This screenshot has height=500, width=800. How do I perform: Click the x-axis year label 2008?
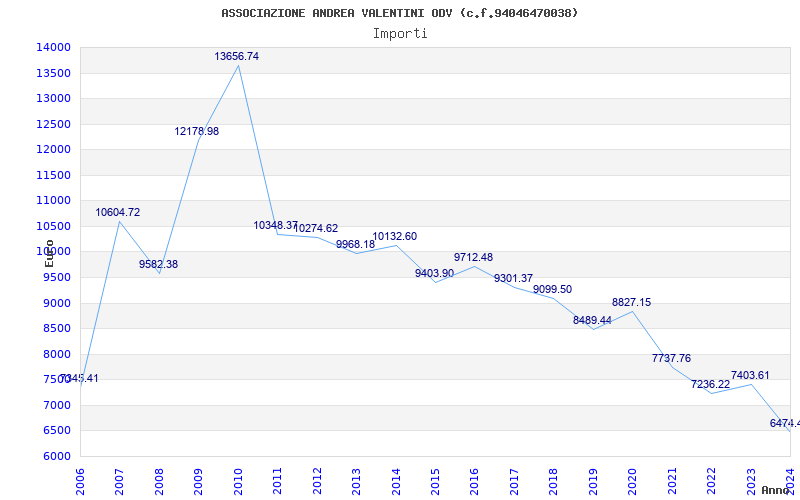pos(159,481)
